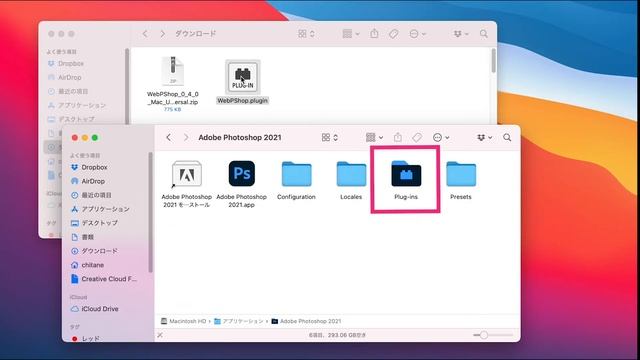640x360 pixels.
Task: Click the ダウンロード window title
Action: click(x=196, y=34)
